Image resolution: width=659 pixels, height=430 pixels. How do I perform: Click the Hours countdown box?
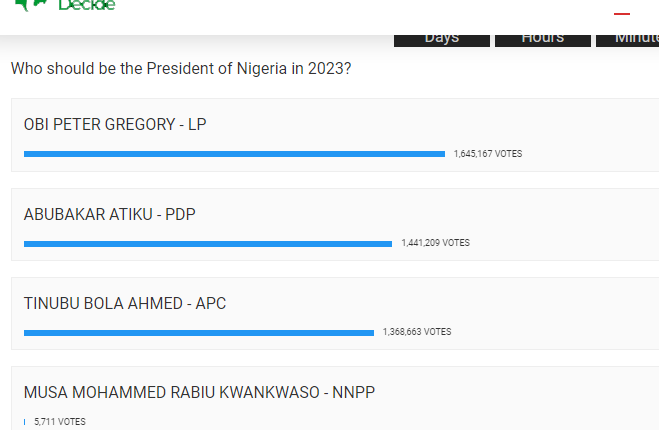point(543,40)
